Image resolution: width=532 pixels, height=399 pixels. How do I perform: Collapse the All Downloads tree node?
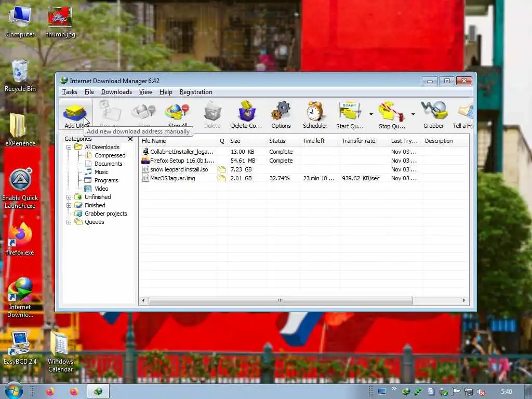click(x=69, y=147)
